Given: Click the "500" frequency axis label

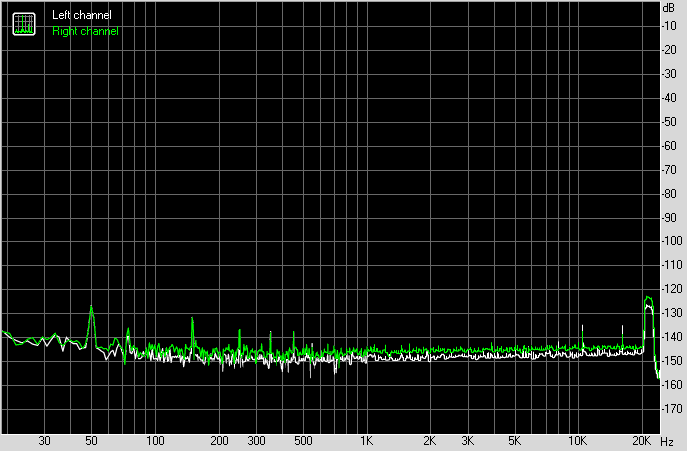Looking at the screenshot, I should tap(303, 441).
